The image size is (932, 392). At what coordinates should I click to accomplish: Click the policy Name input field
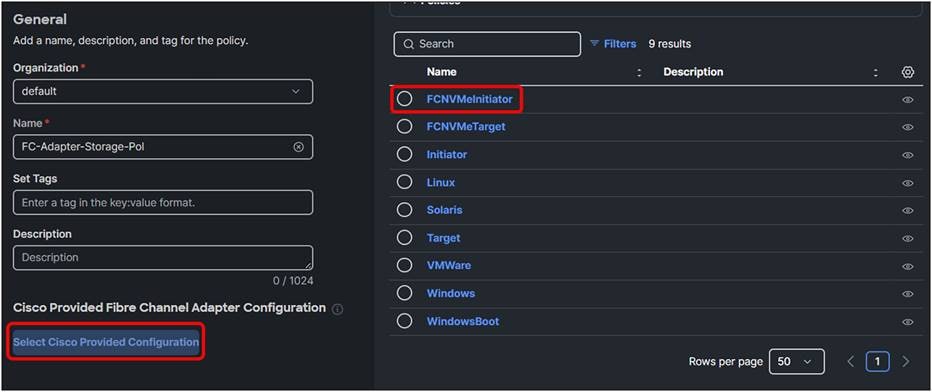[x=163, y=147]
